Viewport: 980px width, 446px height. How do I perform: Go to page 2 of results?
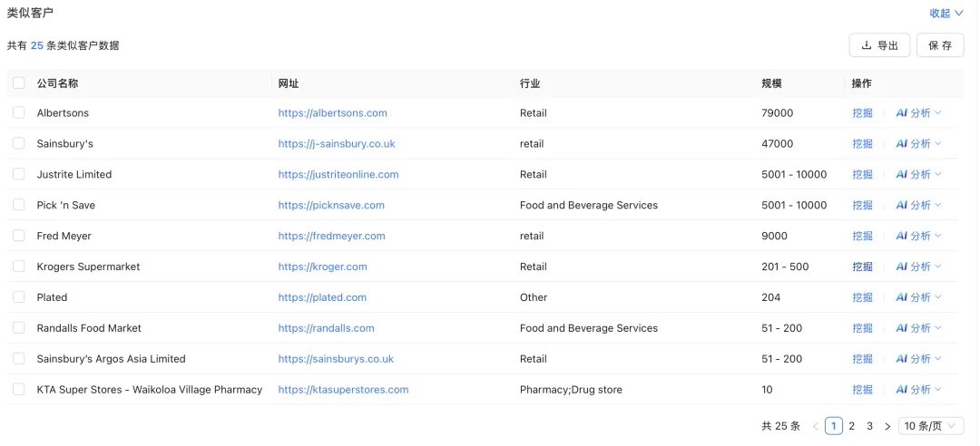851,426
